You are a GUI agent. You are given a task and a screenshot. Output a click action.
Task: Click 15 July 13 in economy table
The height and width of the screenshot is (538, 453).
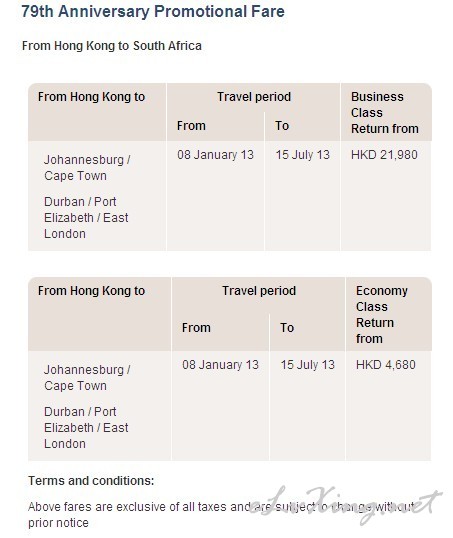(307, 365)
